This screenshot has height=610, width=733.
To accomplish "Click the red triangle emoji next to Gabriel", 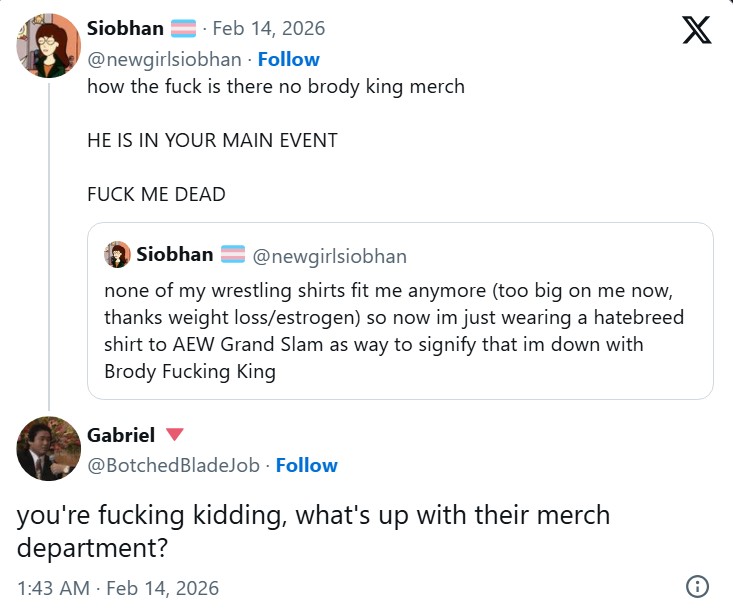I will click(x=174, y=435).
